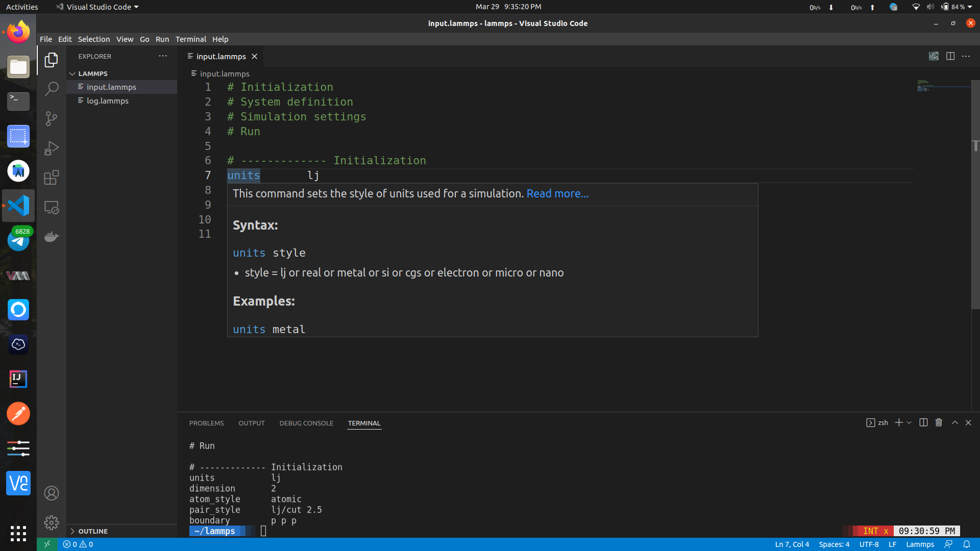Open the File menu
Image resolution: width=980 pixels, height=551 pixels.
[x=46, y=39]
